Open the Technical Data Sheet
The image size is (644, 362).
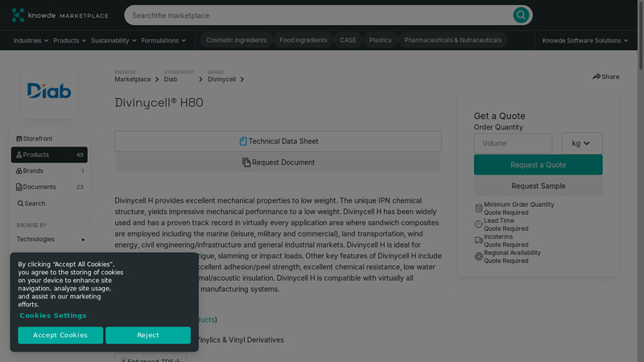[278, 142]
